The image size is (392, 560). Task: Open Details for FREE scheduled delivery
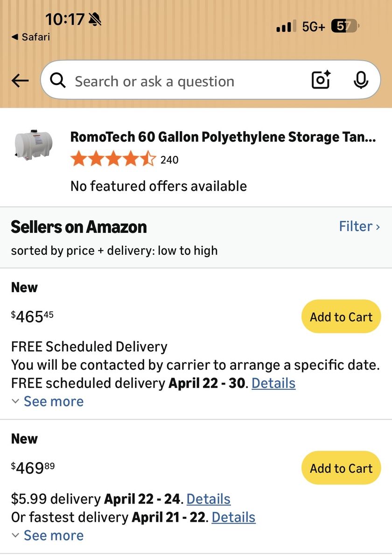tap(273, 383)
